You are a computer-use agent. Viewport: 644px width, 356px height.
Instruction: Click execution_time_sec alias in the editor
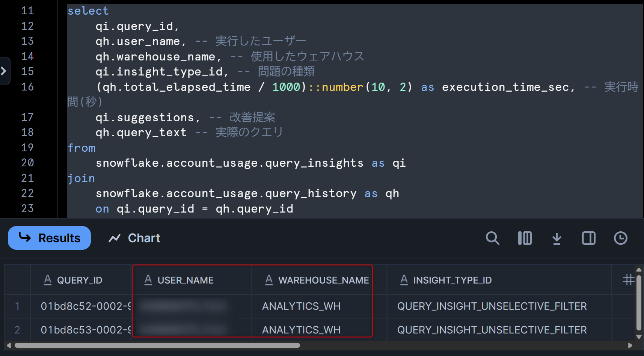tap(505, 87)
